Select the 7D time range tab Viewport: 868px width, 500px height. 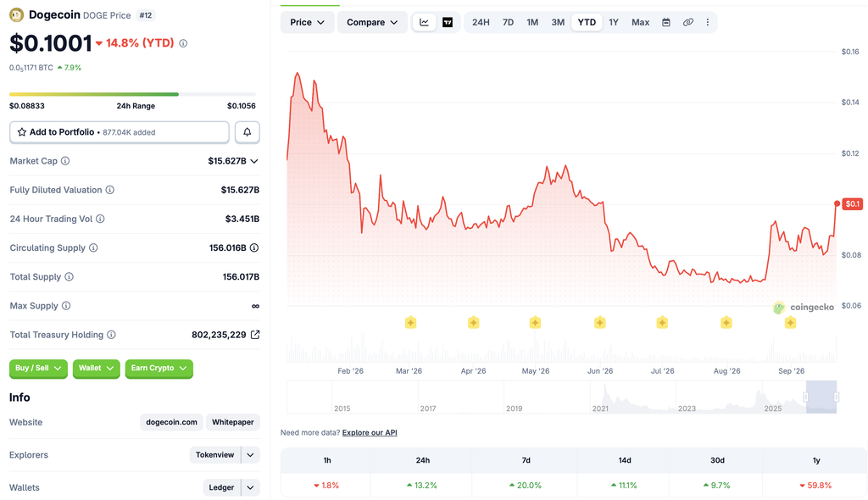508,22
